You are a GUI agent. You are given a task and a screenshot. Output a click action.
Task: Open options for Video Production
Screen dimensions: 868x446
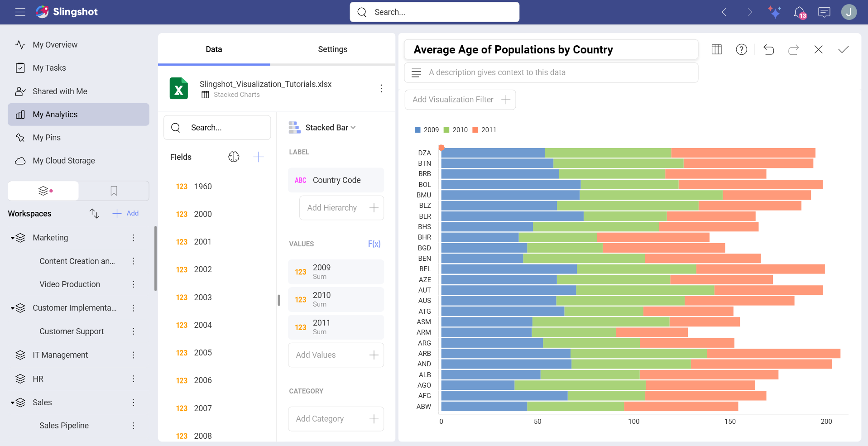click(x=134, y=284)
